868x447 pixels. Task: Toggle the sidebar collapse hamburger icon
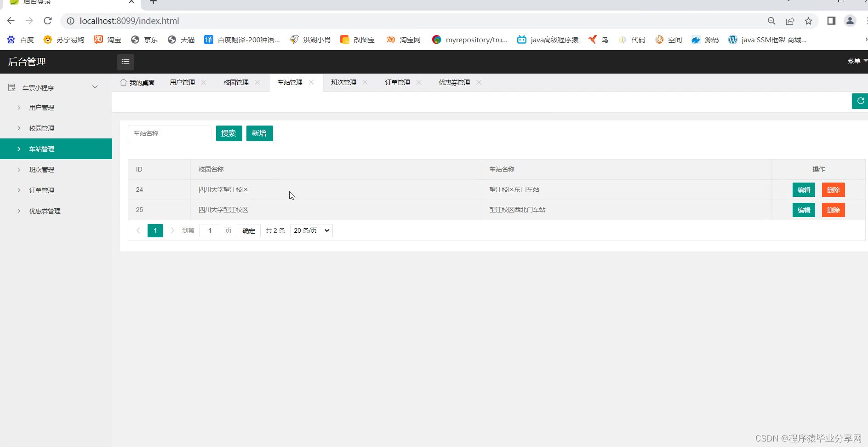coord(126,62)
